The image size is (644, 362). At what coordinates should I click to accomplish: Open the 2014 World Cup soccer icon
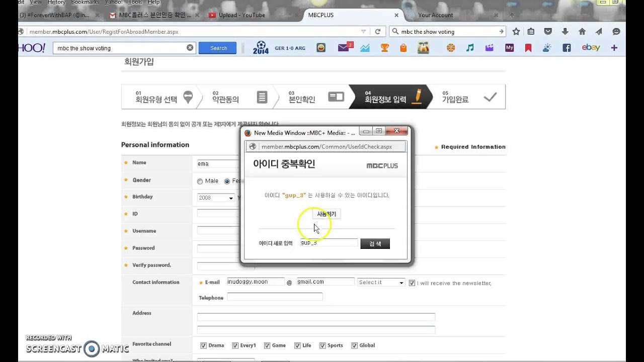(261, 48)
